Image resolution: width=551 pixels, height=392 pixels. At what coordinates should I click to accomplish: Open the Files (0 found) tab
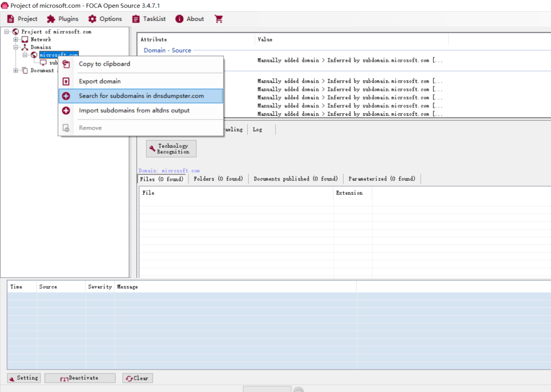pyautogui.click(x=162, y=179)
